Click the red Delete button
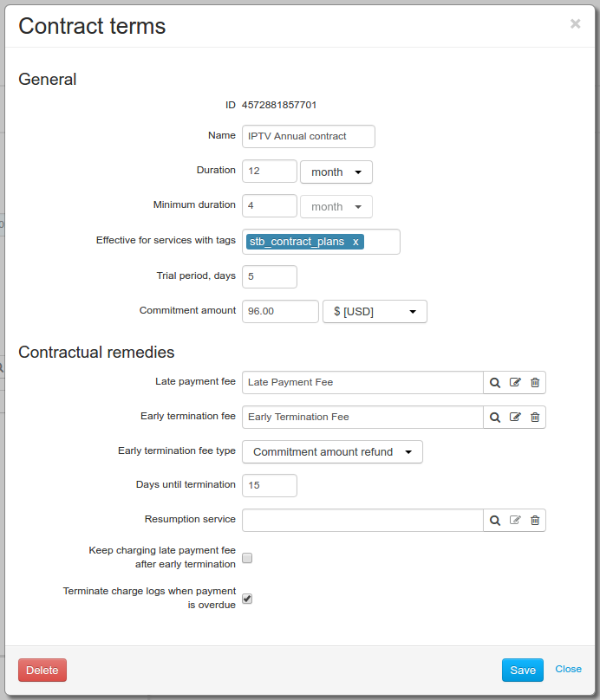The width and height of the screenshot is (600, 700). (x=42, y=670)
